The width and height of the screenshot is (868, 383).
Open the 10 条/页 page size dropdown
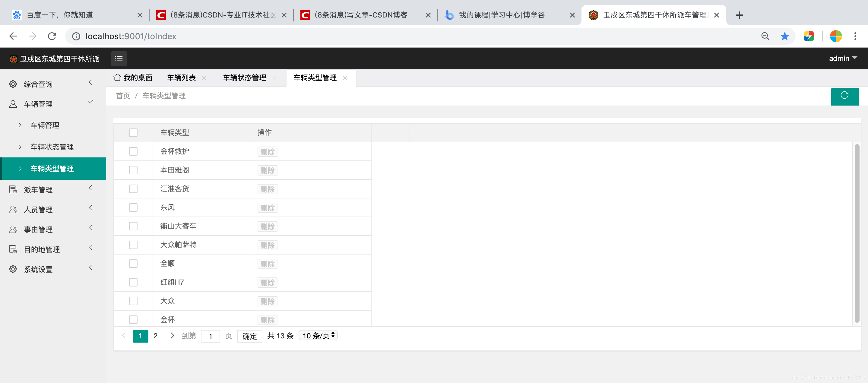[318, 336]
